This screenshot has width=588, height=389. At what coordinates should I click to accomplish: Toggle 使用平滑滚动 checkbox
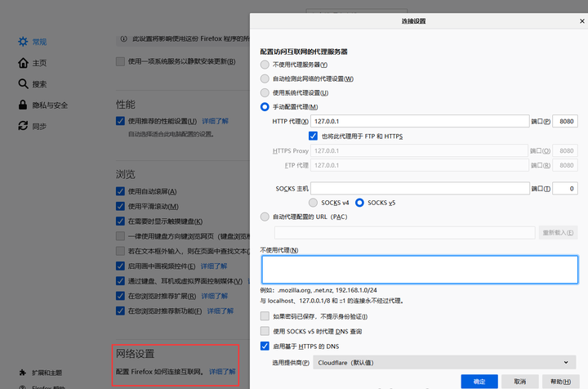(x=120, y=206)
